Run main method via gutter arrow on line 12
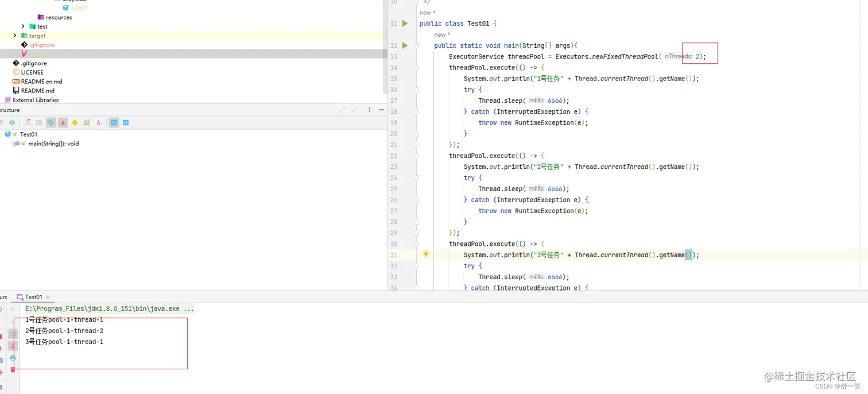This screenshot has width=868, height=394. (x=405, y=45)
